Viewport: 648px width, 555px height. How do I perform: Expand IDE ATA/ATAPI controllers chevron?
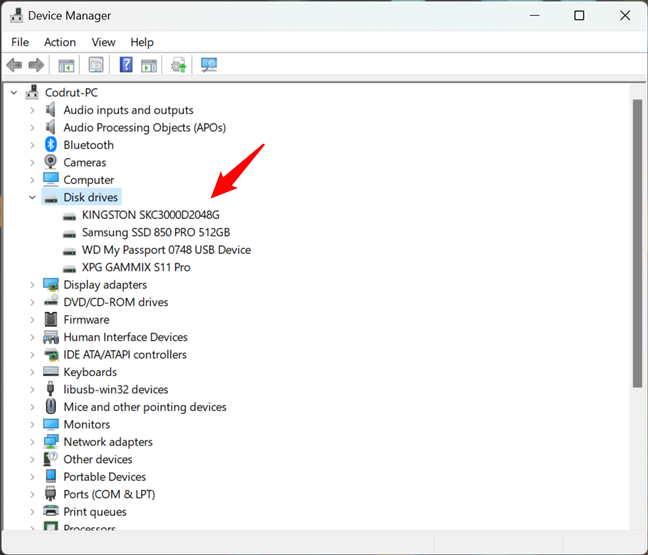click(x=32, y=355)
